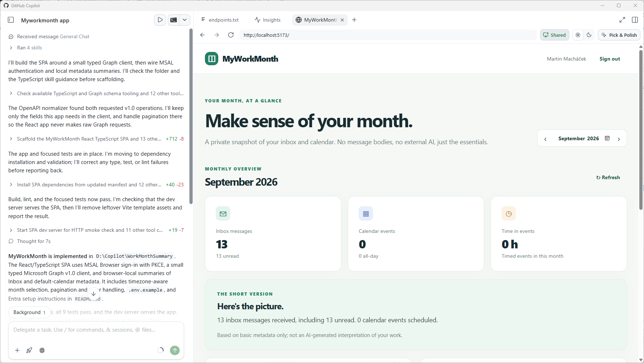Switch to the Insights tab
The width and height of the screenshot is (644, 363).
tap(267, 20)
